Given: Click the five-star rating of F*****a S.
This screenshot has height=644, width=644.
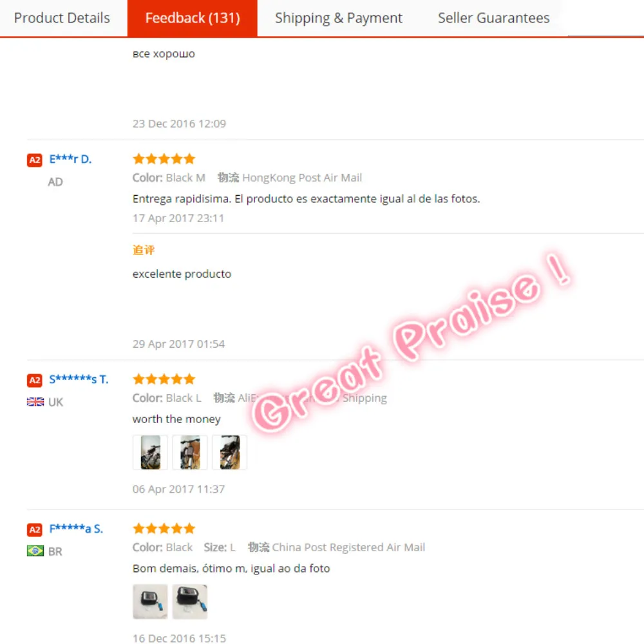Looking at the screenshot, I should click(164, 529).
